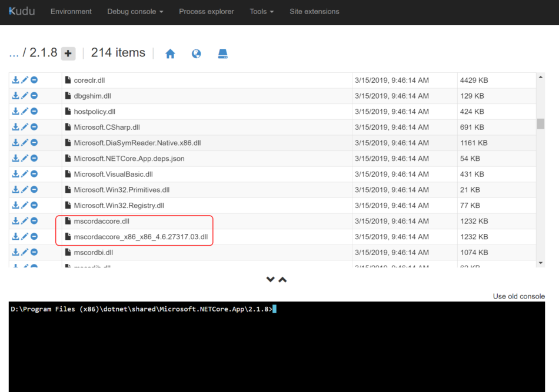This screenshot has height=392, width=559.
Task: Collapse the file pane with the up chevron
Action: pos(282,279)
